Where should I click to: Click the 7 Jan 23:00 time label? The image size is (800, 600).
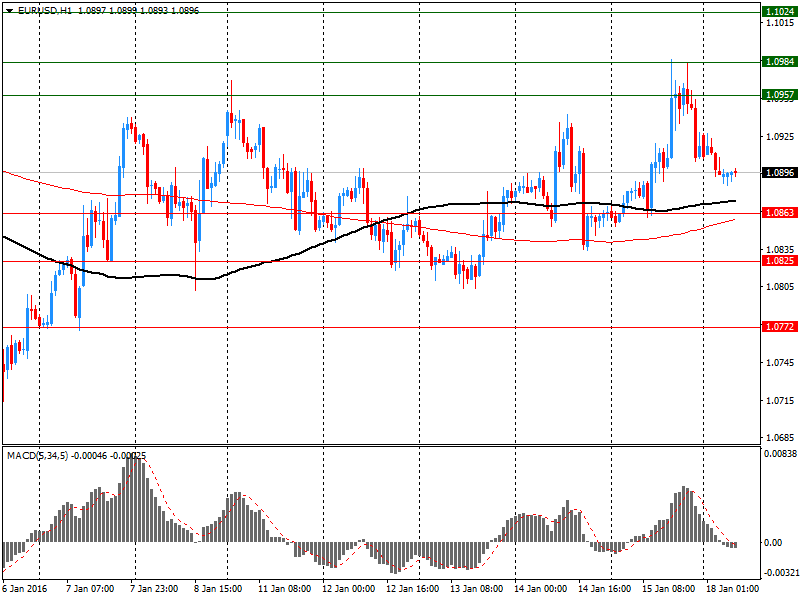click(154, 589)
